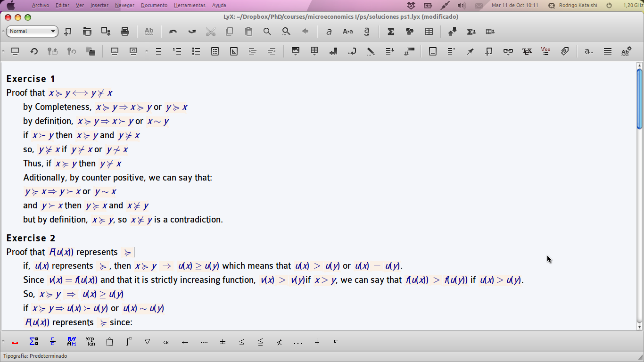Open Greek alpha symbols panel

pyautogui.click(x=166, y=342)
